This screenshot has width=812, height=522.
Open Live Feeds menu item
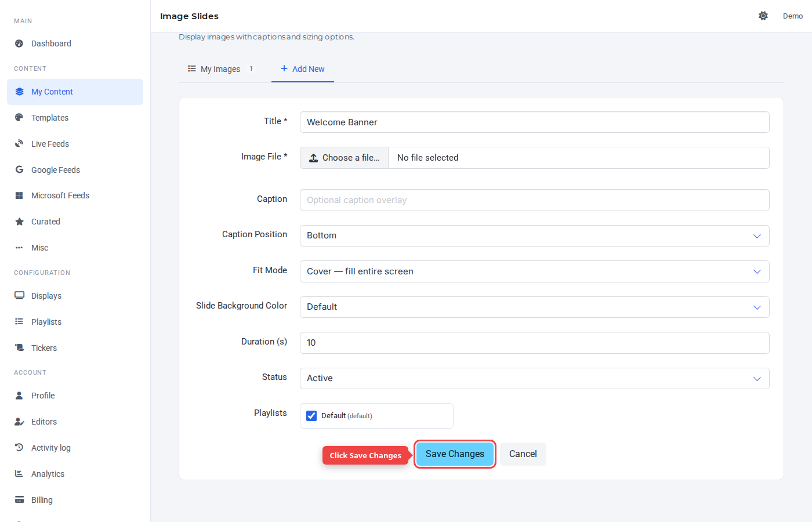(x=75, y=144)
